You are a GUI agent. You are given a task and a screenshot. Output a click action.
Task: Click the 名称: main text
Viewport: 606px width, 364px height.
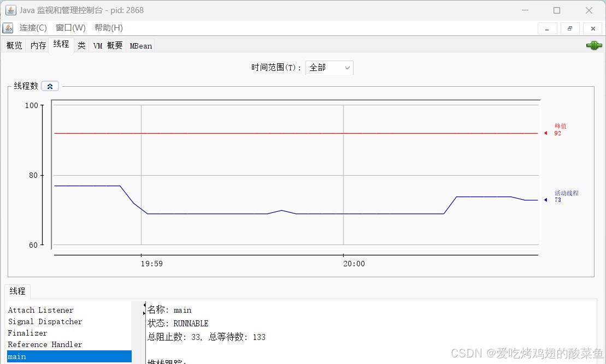169,310
